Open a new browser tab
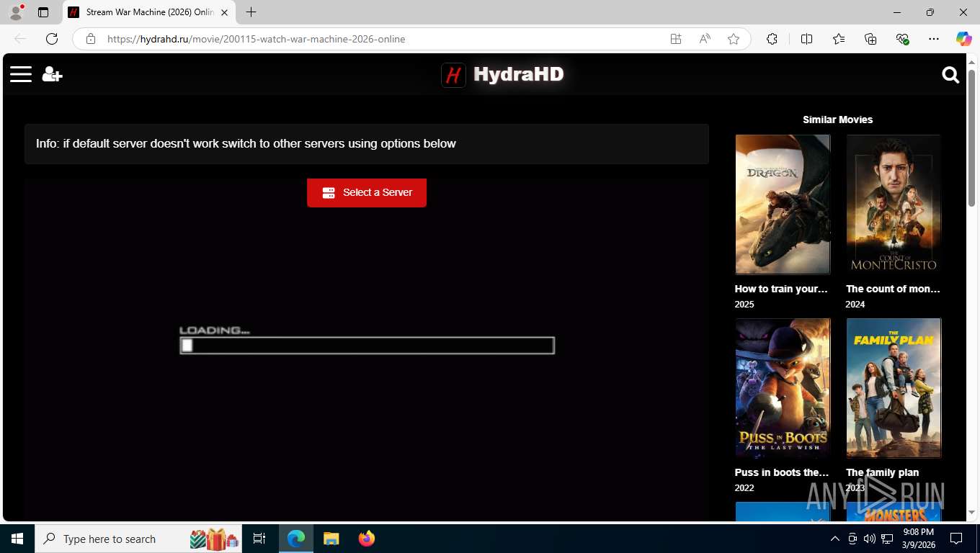Viewport: 980px width, 553px height. pyautogui.click(x=251, y=12)
